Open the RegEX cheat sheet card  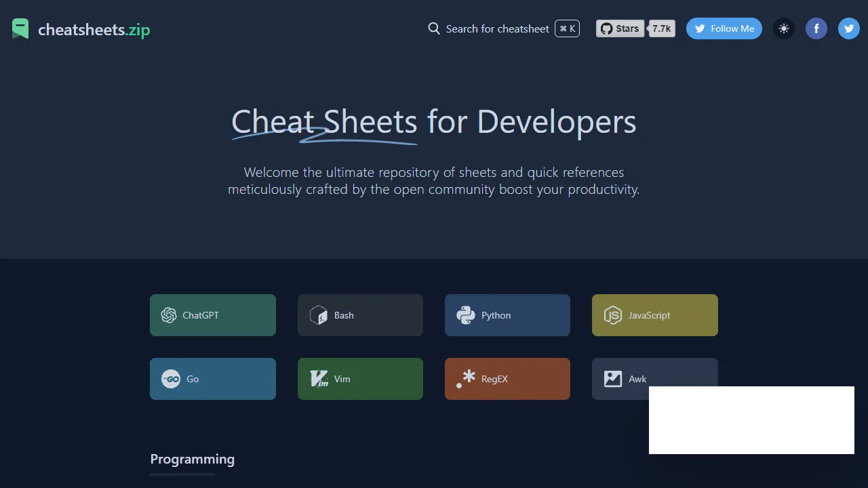pos(507,379)
